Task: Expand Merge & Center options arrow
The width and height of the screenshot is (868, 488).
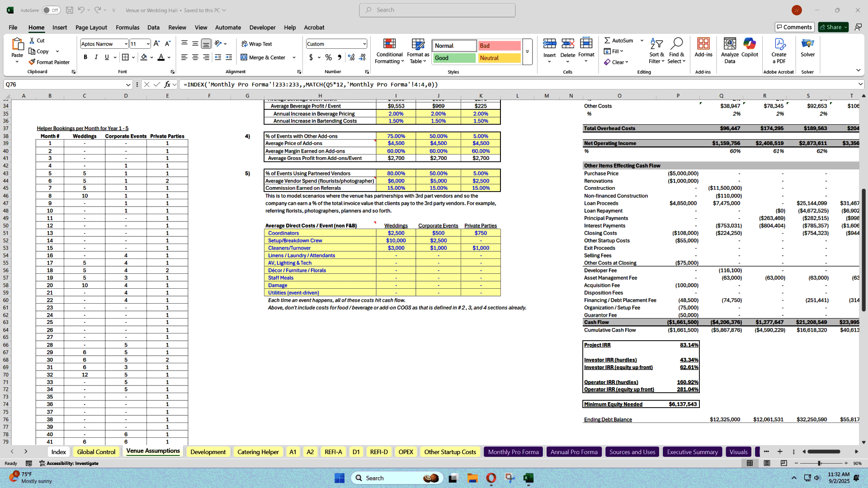Action: [x=294, y=57]
